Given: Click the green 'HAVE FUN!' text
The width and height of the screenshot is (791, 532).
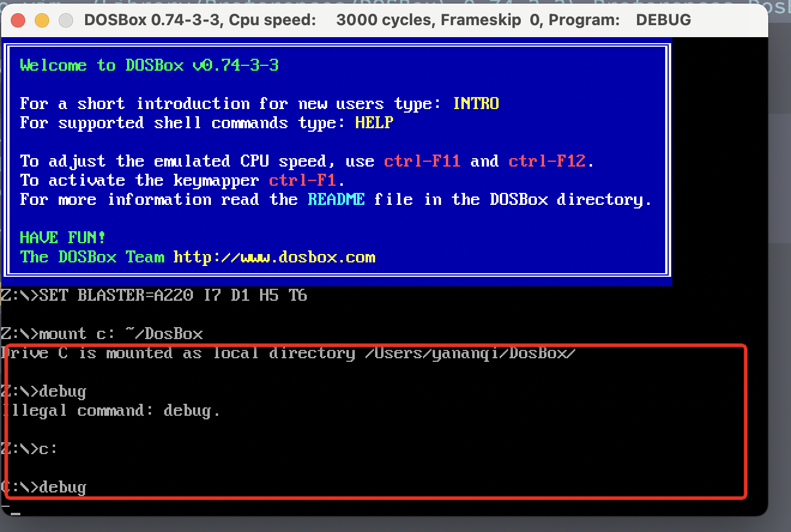Looking at the screenshot, I should (63, 237).
